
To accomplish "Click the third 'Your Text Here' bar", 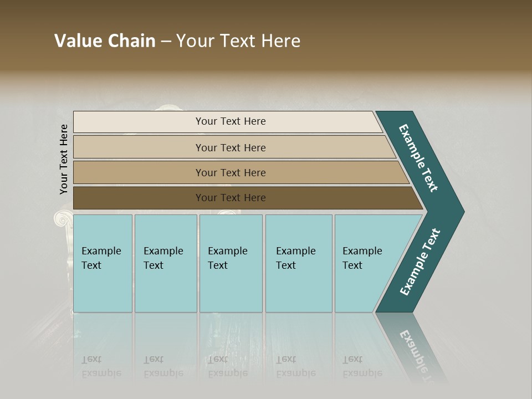I will tap(241, 172).
